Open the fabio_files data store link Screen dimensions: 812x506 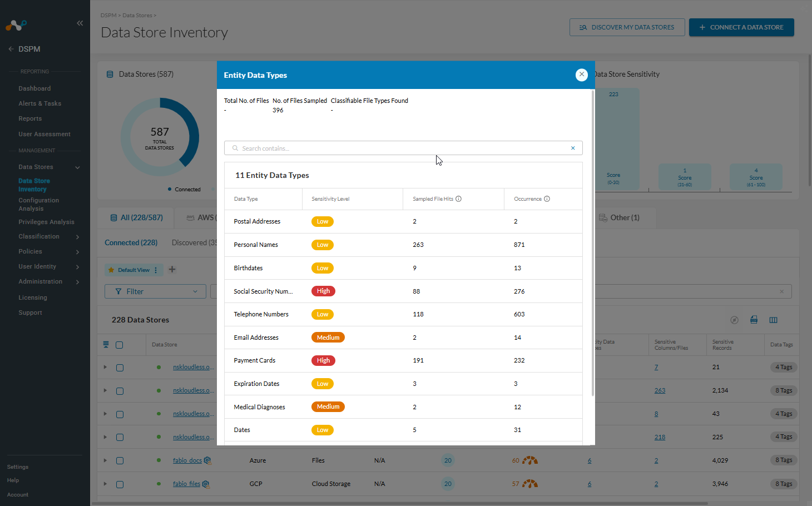186,484
